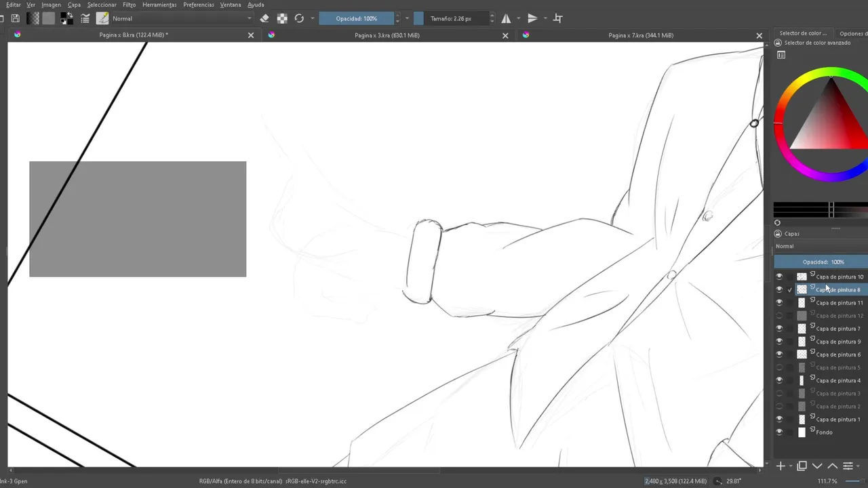Open the Imagen menu
This screenshot has width=868, height=488.
51,5
